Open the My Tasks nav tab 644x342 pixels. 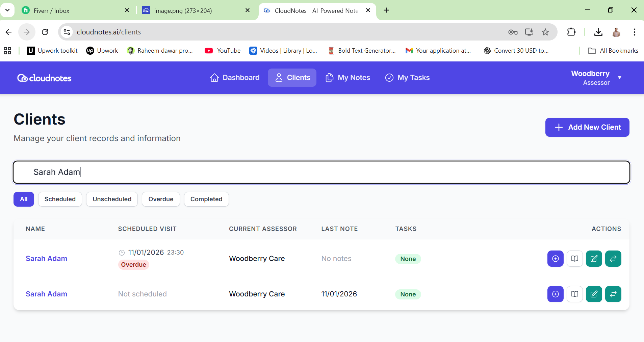407,78
